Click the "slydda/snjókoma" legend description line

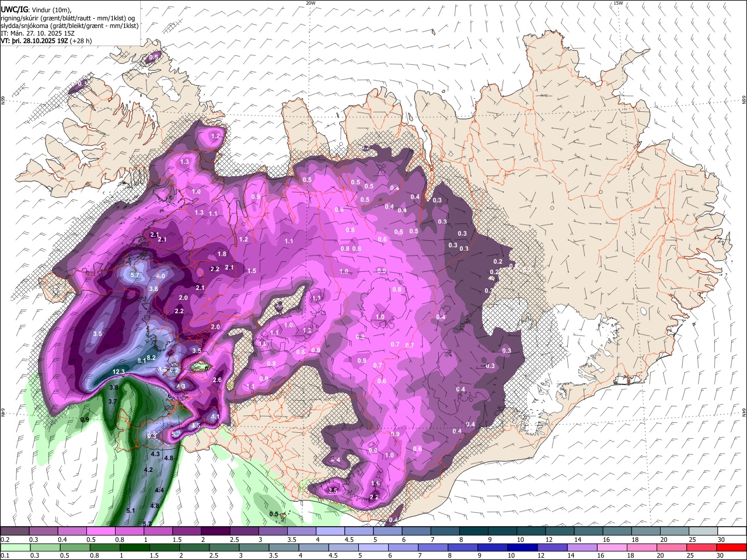tap(69, 26)
